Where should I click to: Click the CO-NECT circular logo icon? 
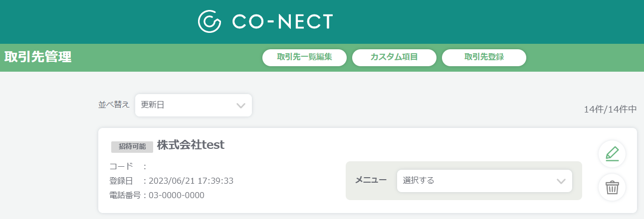(x=210, y=21)
